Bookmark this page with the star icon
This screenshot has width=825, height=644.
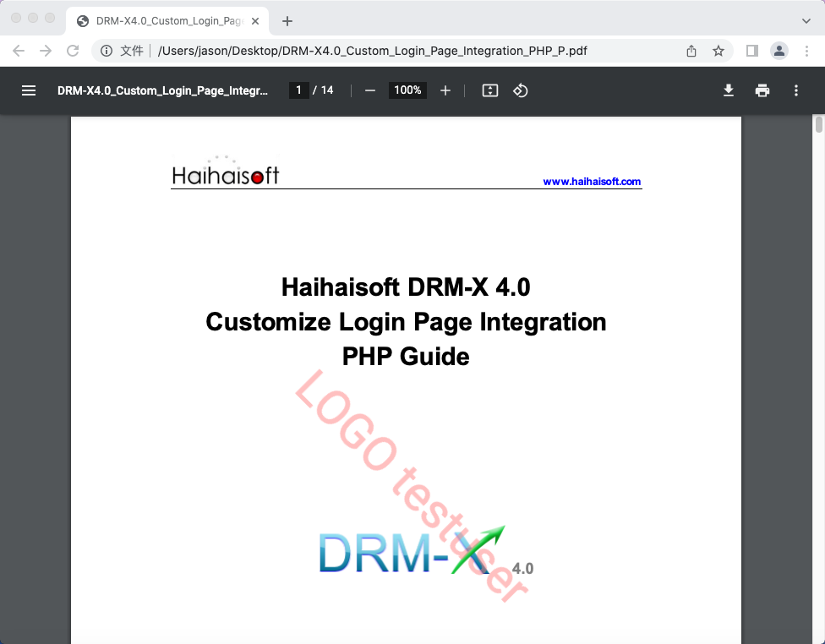pos(718,51)
